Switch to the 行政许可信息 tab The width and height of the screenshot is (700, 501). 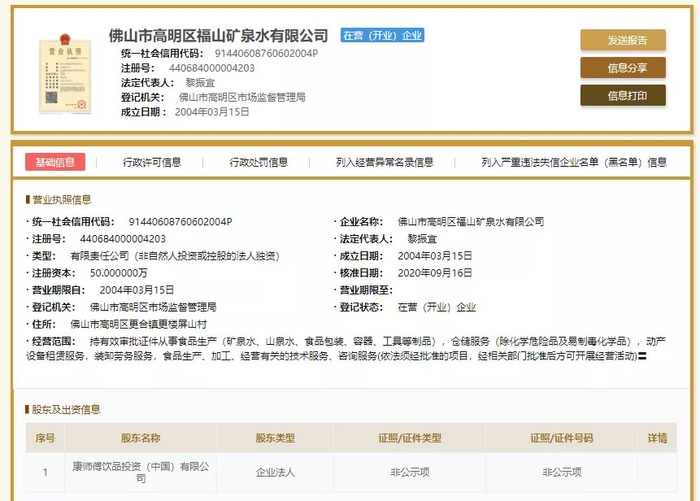coord(152,162)
